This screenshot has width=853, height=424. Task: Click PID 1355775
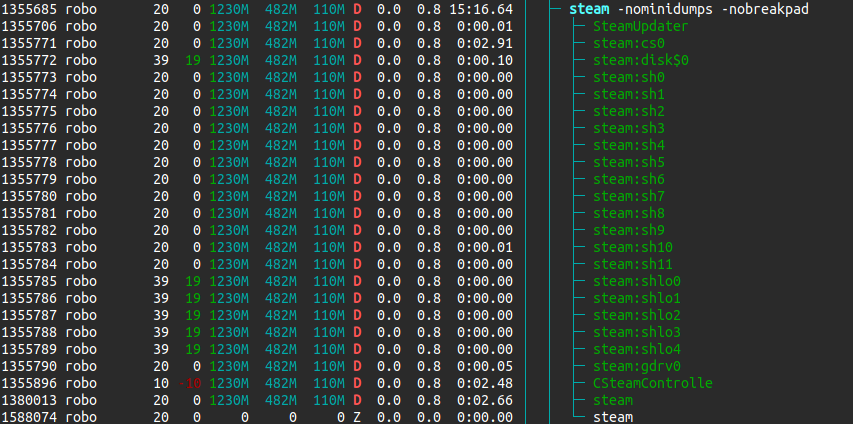coord(29,111)
